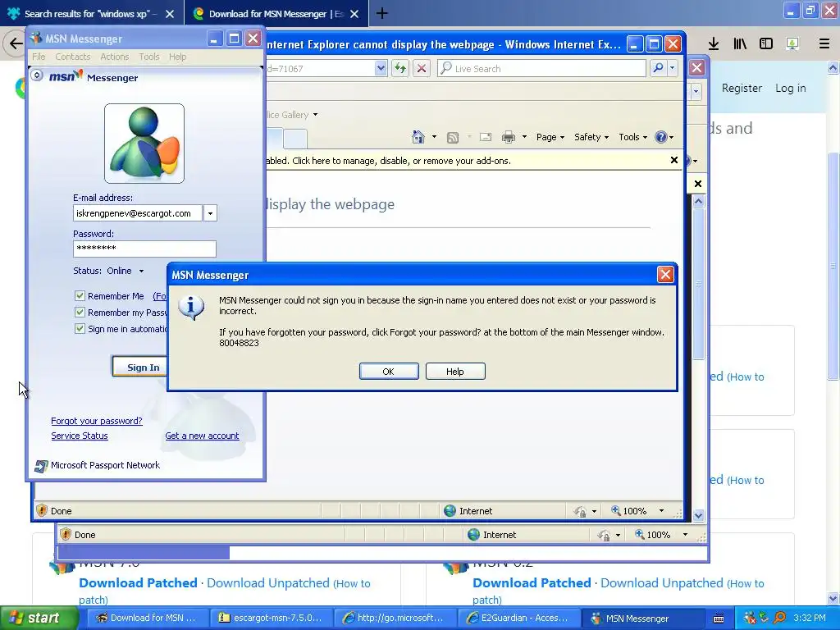840x630 pixels.
Task: Open the IE Safety menu
Action: pyautogui.click(x=591, y=137)
